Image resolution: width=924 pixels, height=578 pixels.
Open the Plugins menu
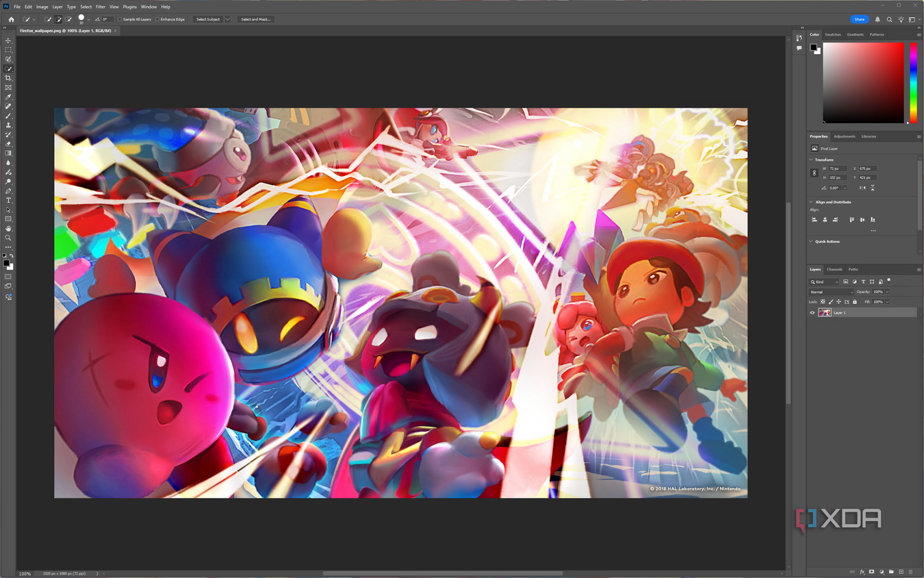[x=129, y=7]
